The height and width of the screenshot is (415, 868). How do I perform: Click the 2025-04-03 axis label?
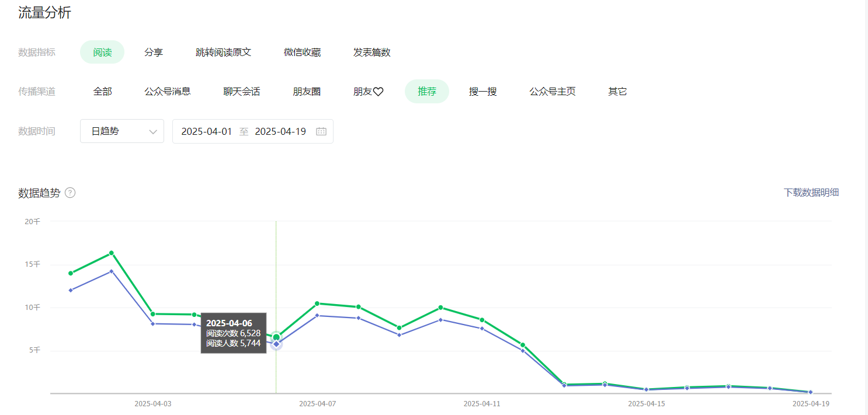[x=153, y=403]
